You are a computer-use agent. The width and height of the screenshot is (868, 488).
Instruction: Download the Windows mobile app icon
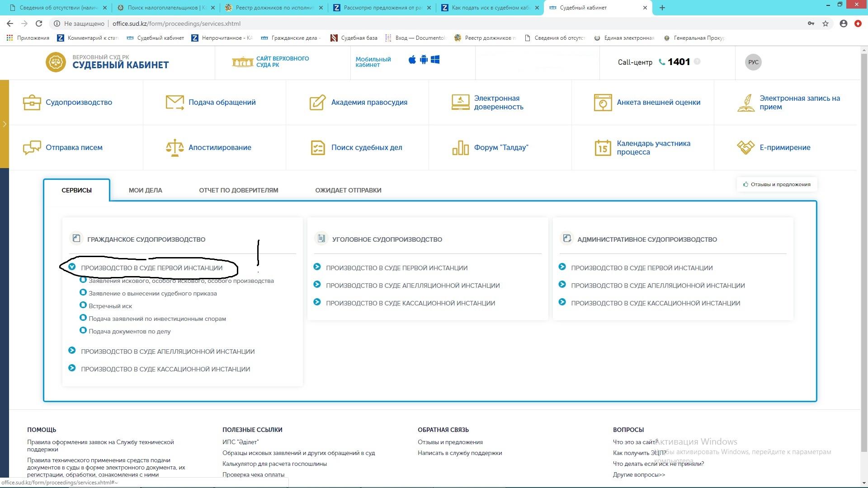coord(435,60)
